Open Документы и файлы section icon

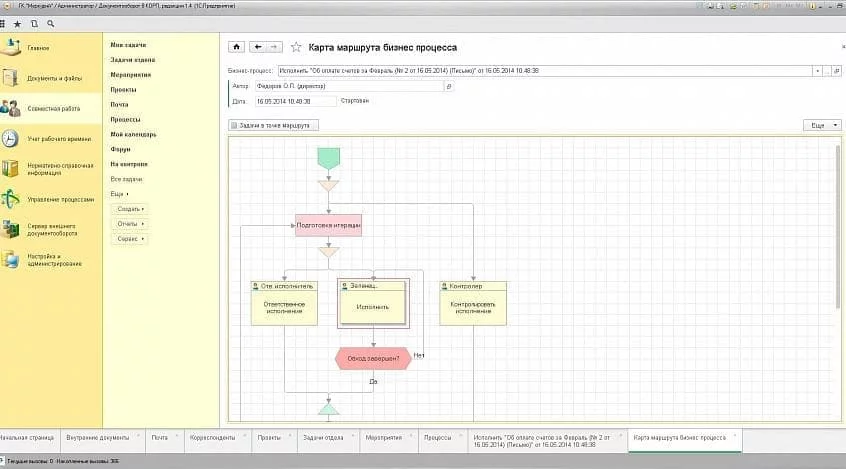[x=10, y=78]
